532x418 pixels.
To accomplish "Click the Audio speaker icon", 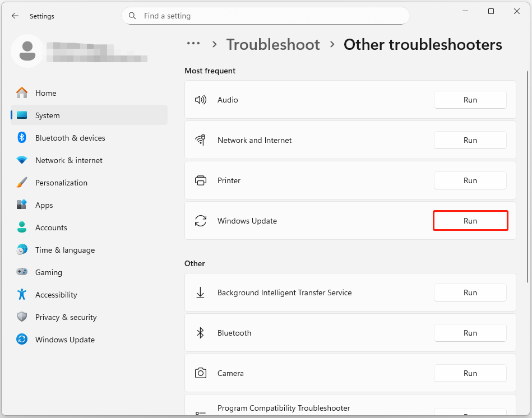I will [x=201, y=100].
